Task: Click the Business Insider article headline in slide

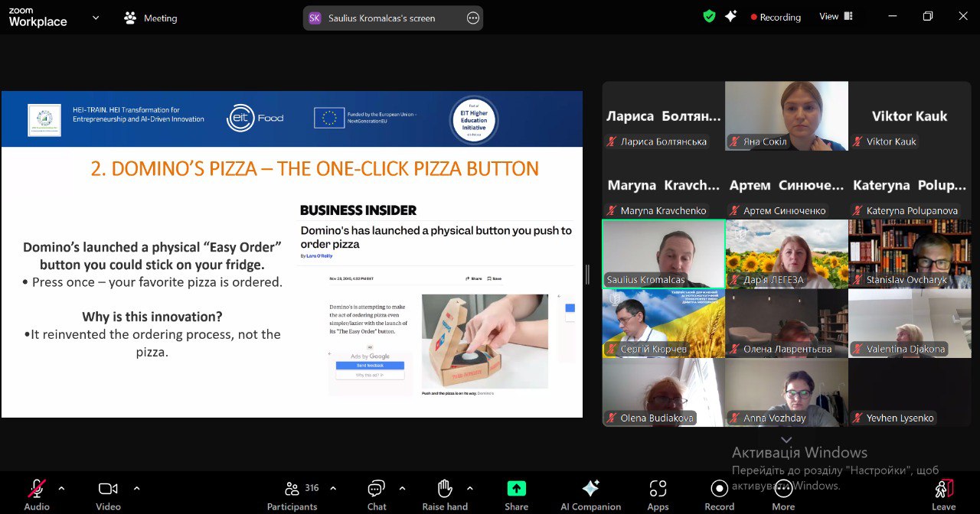Action: [436, 237]
